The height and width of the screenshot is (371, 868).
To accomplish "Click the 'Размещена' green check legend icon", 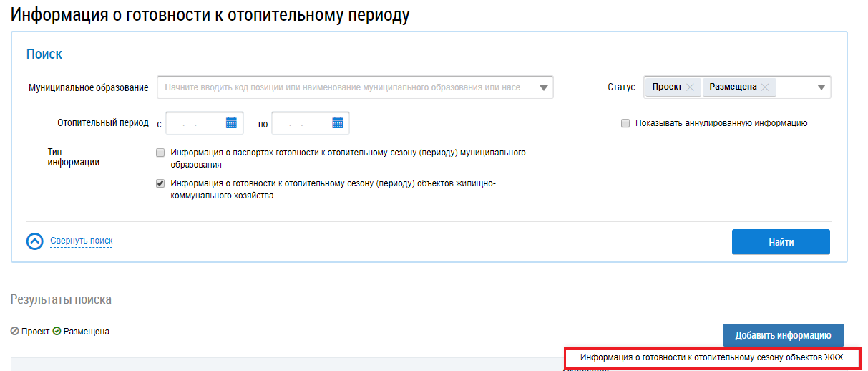I will [57, 332].
